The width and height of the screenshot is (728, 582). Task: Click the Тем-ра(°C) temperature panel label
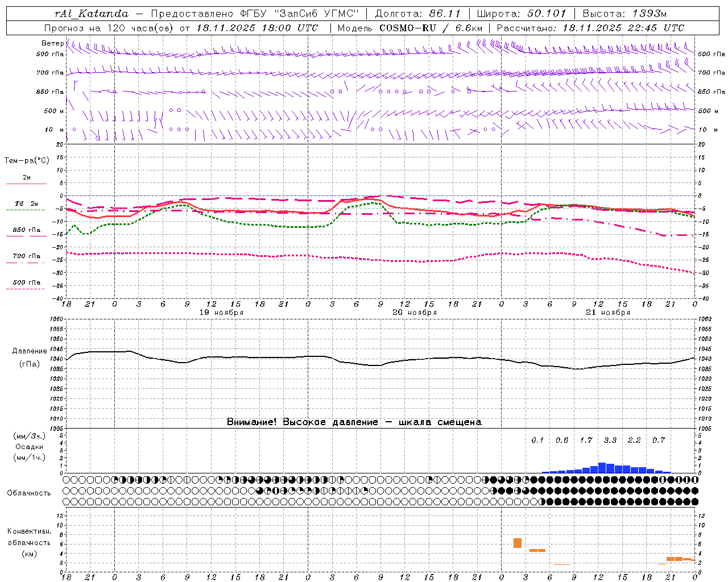(27, 161)
